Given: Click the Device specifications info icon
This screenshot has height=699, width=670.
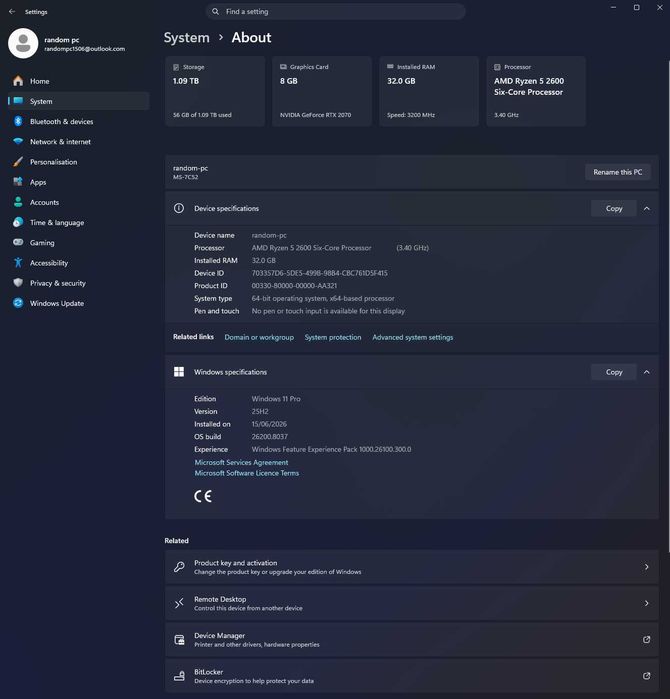Looking at the screenshot, I should [x=179, y=208].
